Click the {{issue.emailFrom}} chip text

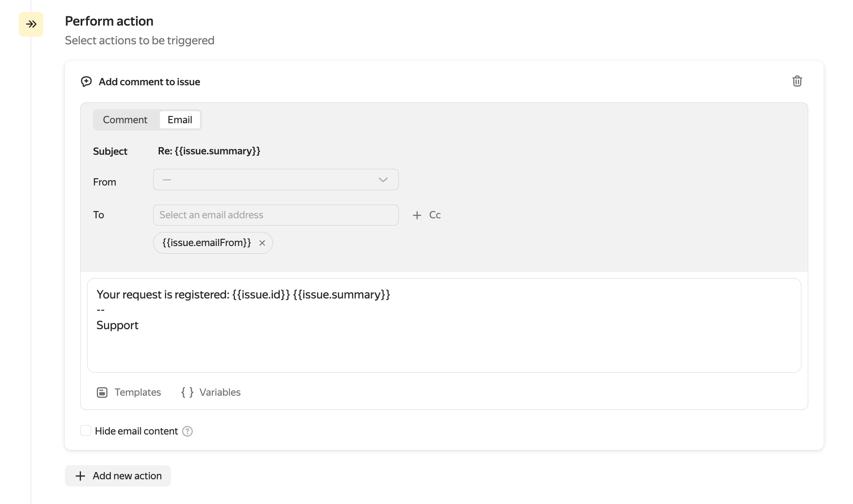click(206, 243)
